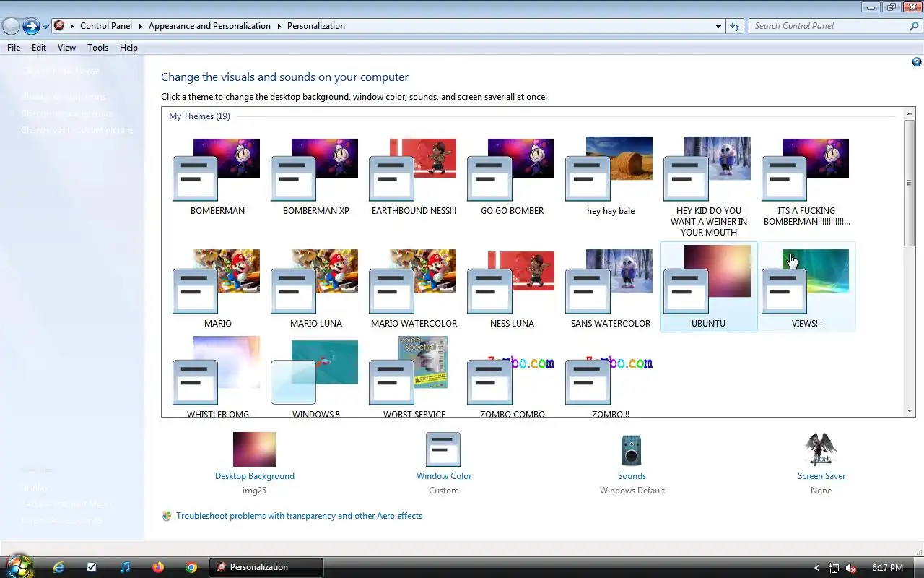Choose the WINDOWS 8 theme

pos(315,377)
